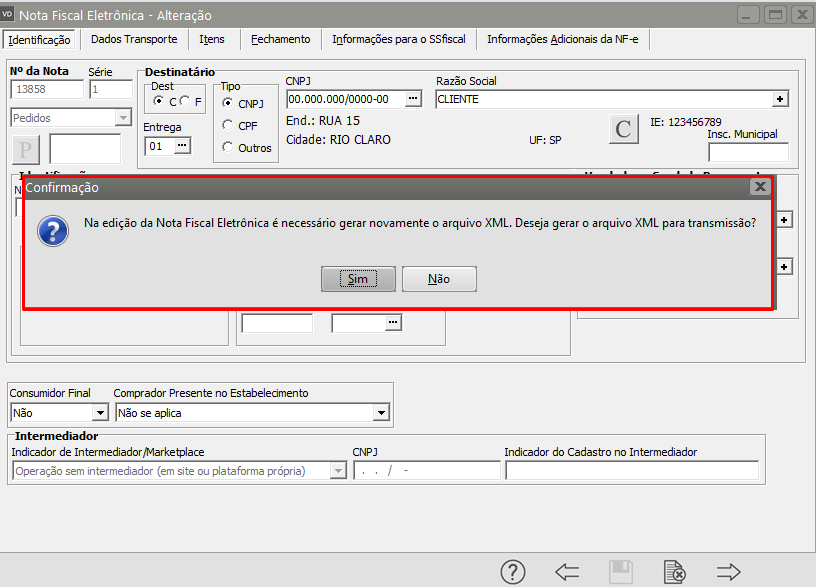Click the cancel document icon
Image resolution: width=816 pixels, height=587 pixels.
[x=675, y=572]
